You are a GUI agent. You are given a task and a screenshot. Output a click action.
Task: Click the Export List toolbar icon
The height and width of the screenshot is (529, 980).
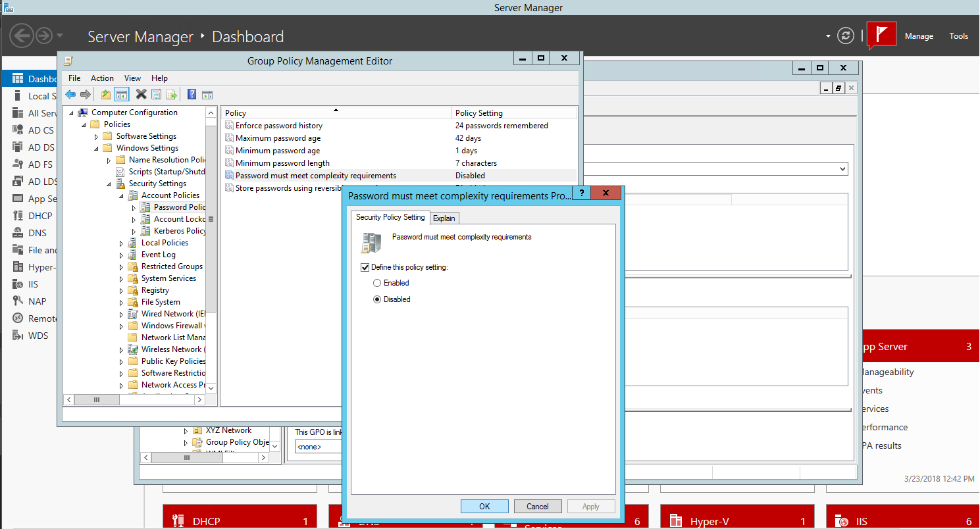click(172, 94)
